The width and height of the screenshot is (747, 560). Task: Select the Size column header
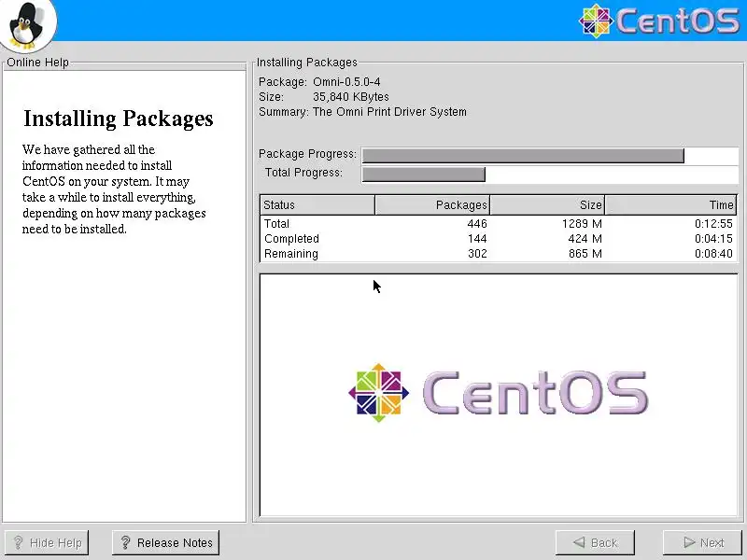coord(547,204)
